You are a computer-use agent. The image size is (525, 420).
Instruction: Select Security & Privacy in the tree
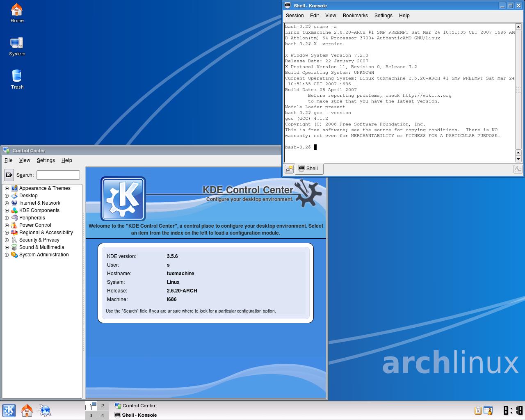tap(39, 240)
